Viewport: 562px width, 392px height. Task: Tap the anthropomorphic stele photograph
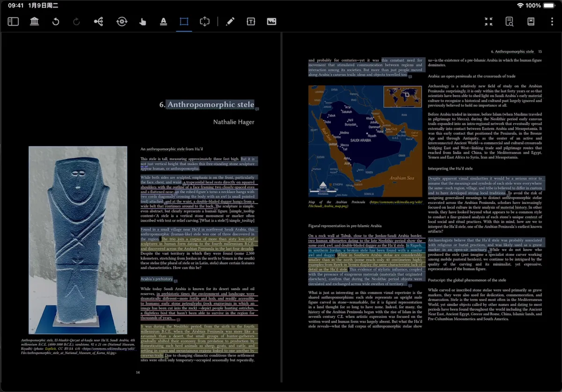[78, 240]
